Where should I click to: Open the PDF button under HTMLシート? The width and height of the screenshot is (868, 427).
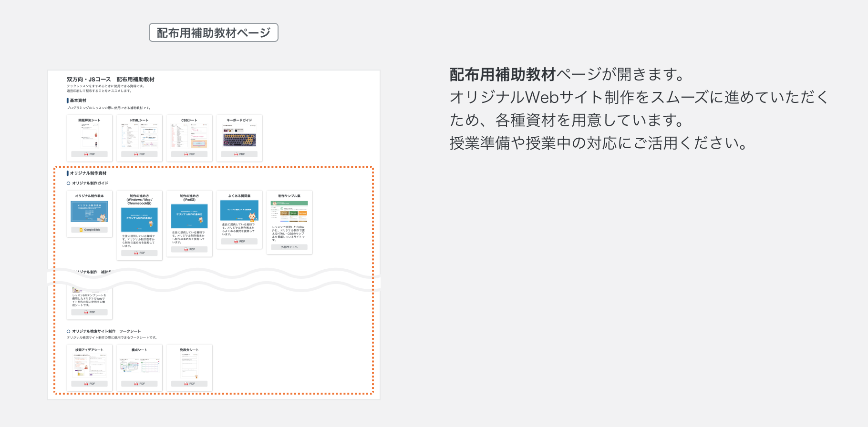pyautogui.click(x=139, y=154)
